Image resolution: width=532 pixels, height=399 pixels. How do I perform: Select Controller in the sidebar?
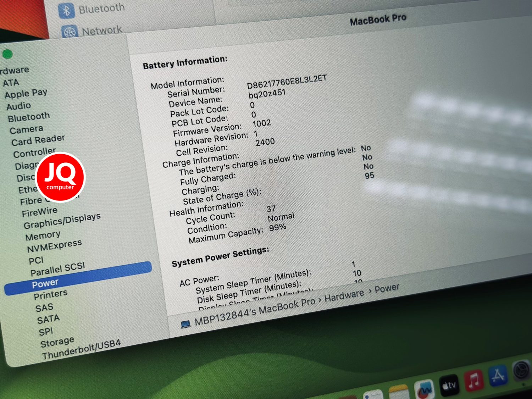tap(34, 153)
